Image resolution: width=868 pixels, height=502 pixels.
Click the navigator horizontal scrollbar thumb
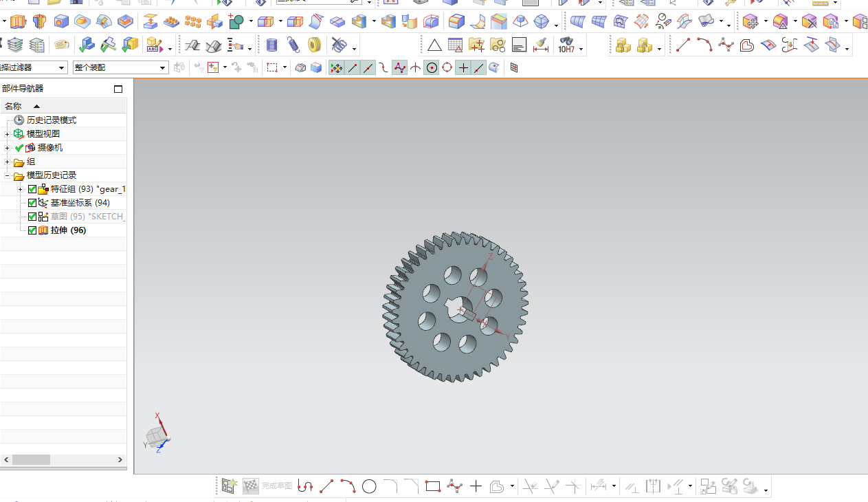pos(31,459)
